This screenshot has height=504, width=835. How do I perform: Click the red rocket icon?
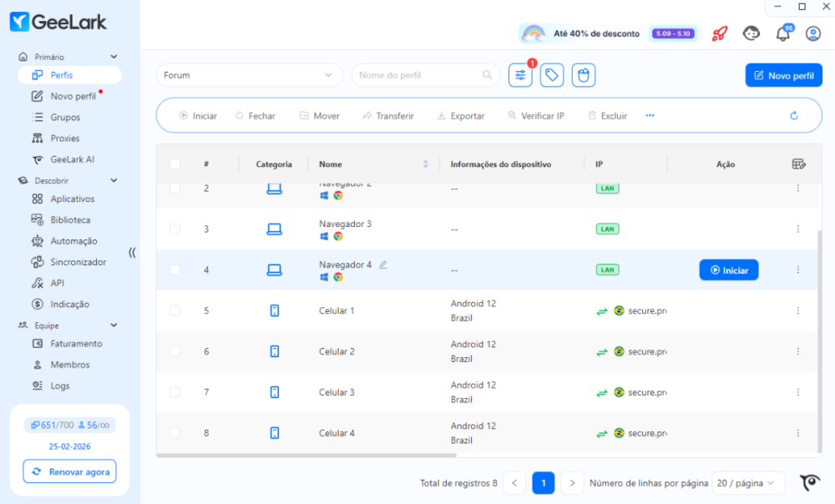tap(720, 33)
